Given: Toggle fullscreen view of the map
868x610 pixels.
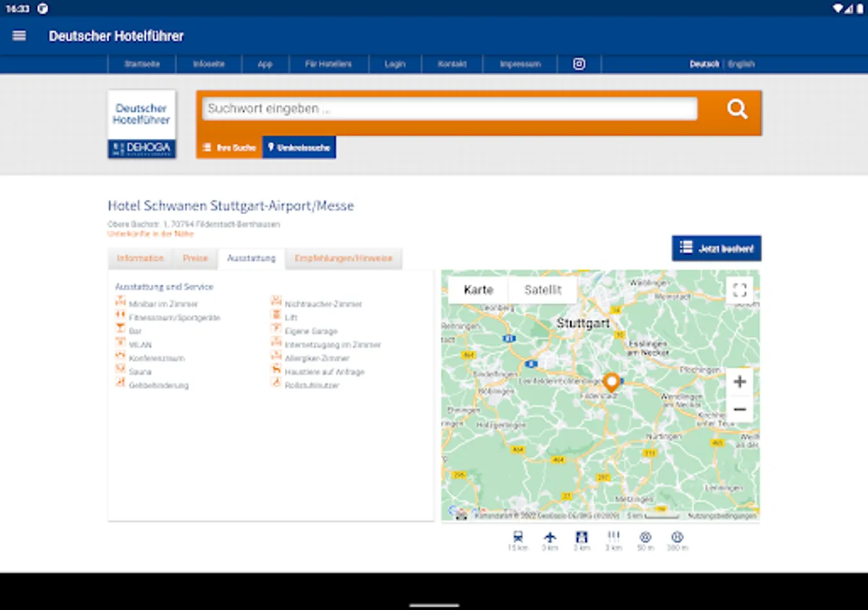Looking at the screenshot, I should point(740,291).
